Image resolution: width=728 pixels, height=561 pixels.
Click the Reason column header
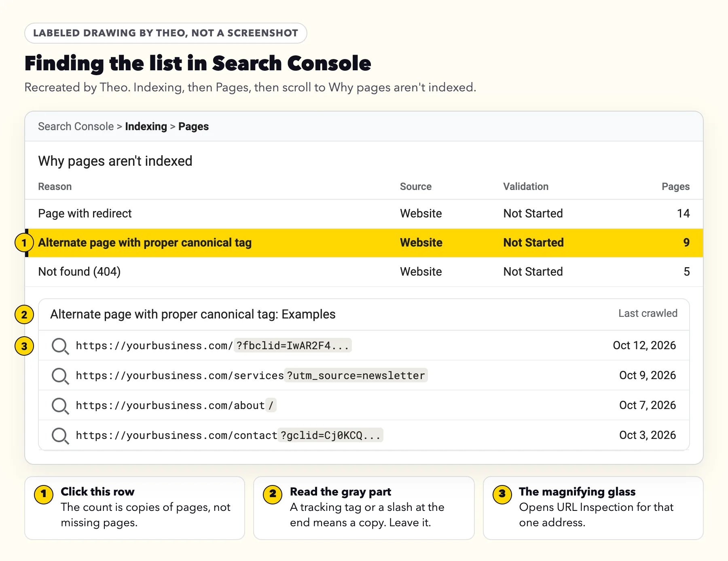pyautogui.click(x=55, y=186)
